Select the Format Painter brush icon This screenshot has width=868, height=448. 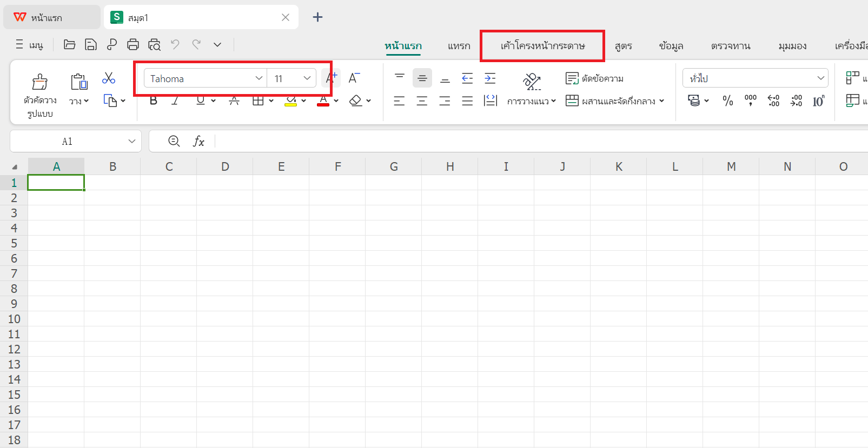coord(40,82)
